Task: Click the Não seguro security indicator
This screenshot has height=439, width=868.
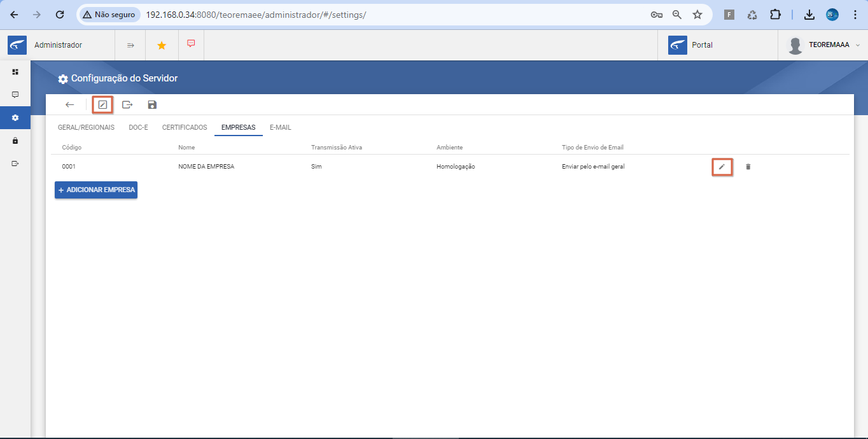Action: click(x=109, y=14)
